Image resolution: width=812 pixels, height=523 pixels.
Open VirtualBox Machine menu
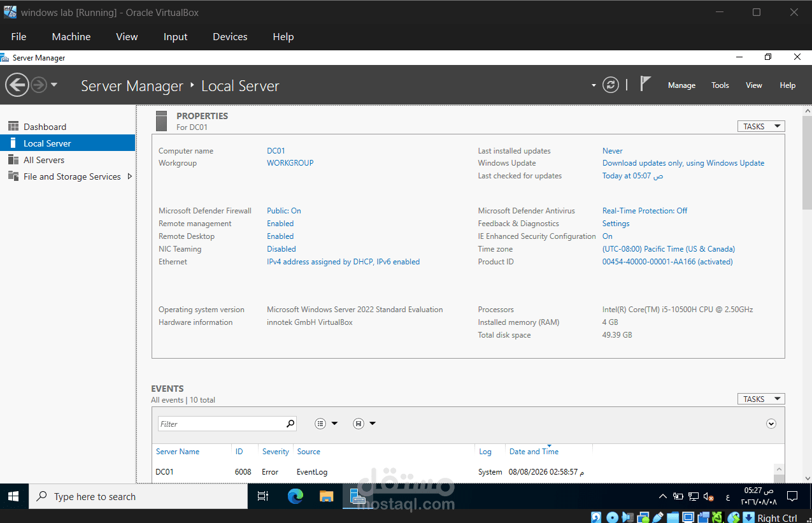pos(71,37)
